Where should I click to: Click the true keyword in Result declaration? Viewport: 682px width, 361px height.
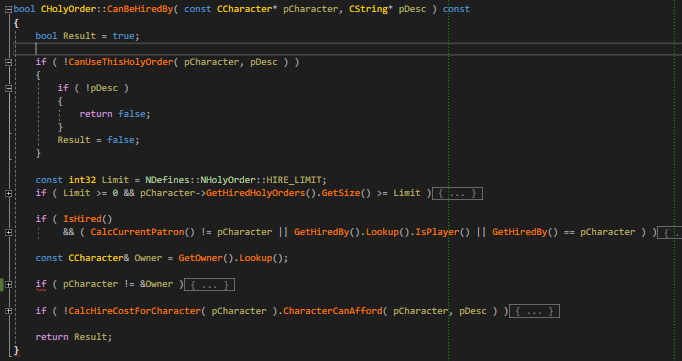point(124,36)
